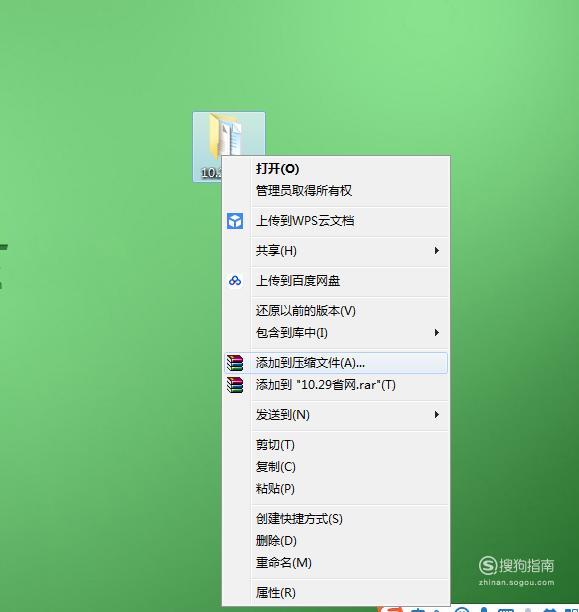Select 重命名(M) menu item
This screenshot has width=579, height=612.
[x=336, y=562]
